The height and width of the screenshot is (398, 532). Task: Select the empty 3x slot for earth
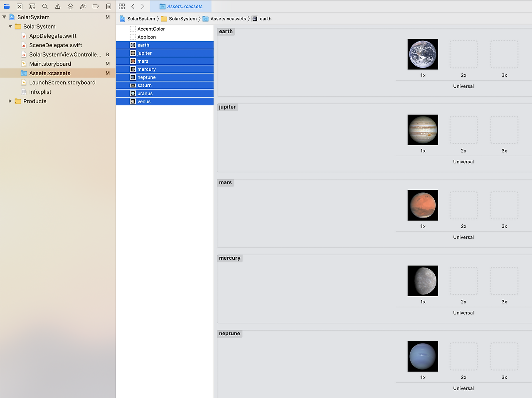(504, 54)
